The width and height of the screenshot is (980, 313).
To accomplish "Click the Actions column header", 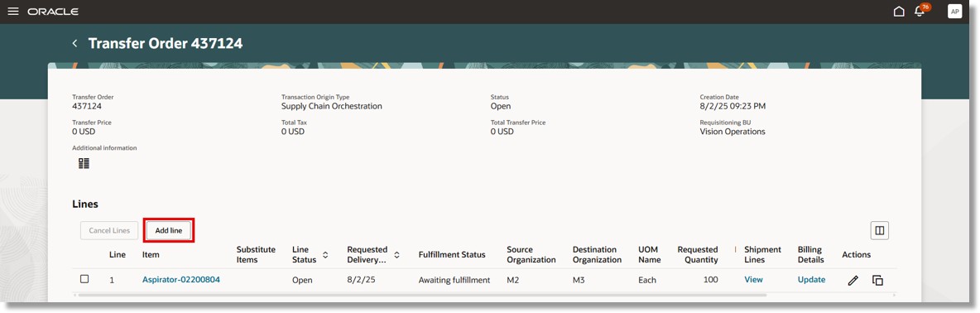I will (x=856, y=255).
